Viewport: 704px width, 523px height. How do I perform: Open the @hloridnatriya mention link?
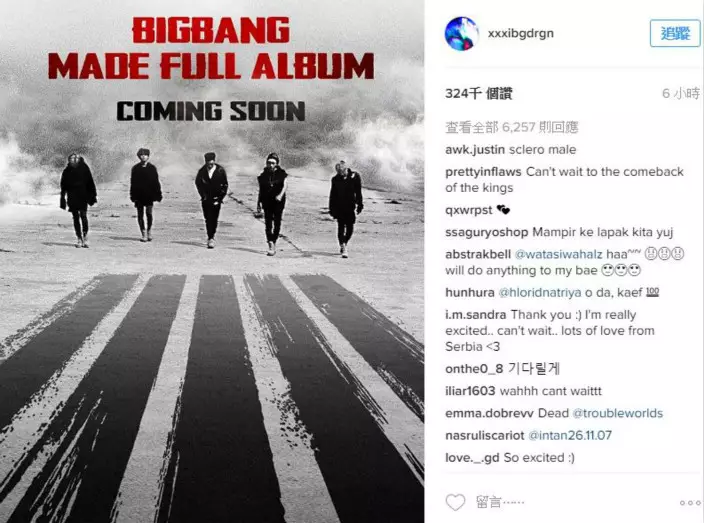(540, 292)
